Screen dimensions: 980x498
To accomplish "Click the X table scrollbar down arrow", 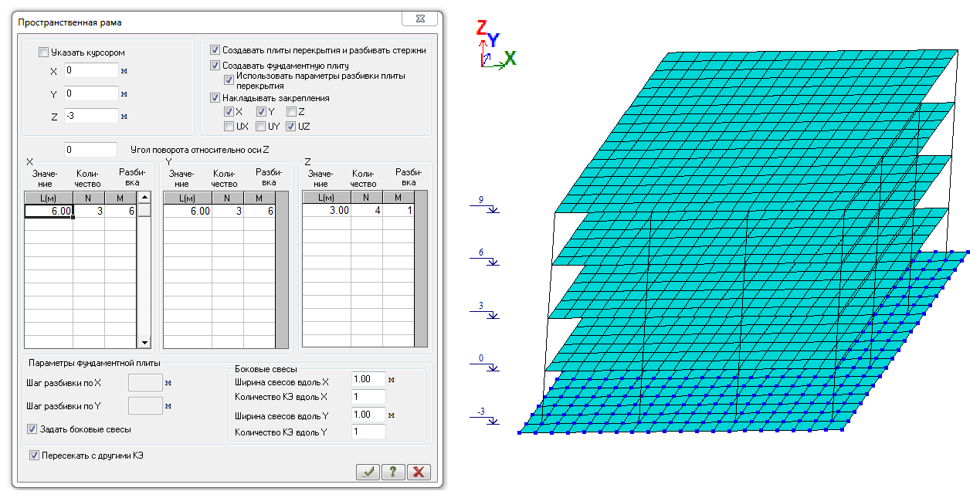I will (144, 342).
